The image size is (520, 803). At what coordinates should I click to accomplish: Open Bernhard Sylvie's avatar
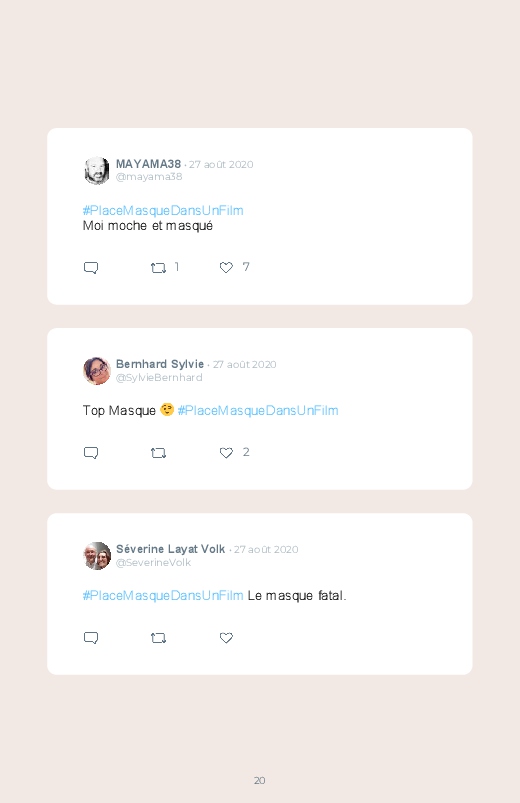[97, 371]
